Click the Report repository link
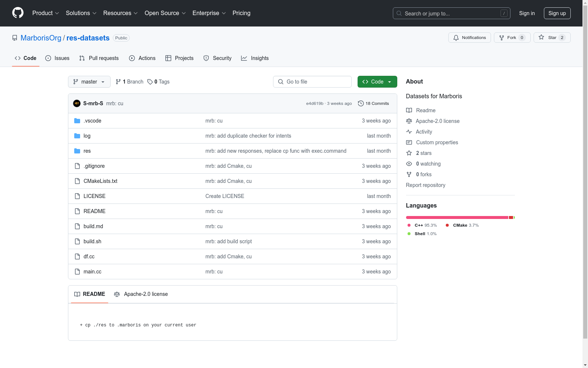This screenshot has height=368, width=588. tap(426, 185)
